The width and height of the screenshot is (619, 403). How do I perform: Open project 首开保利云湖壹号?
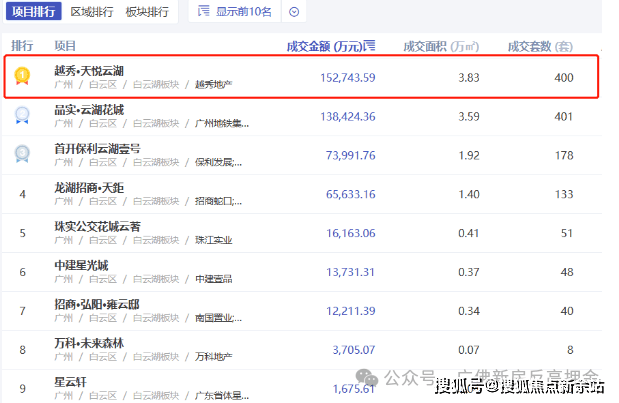(97, 148)
